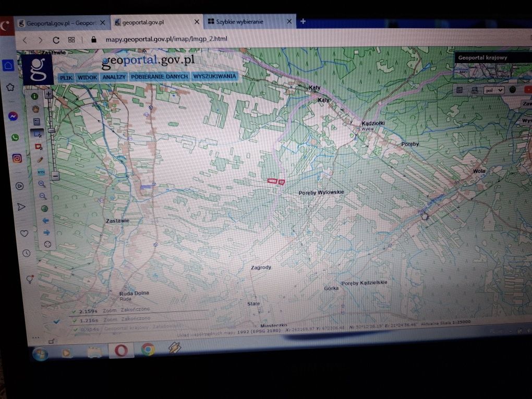The image size is (532, 399).
Task: Open a new browser tab
Action: click(x=303, y=21)
